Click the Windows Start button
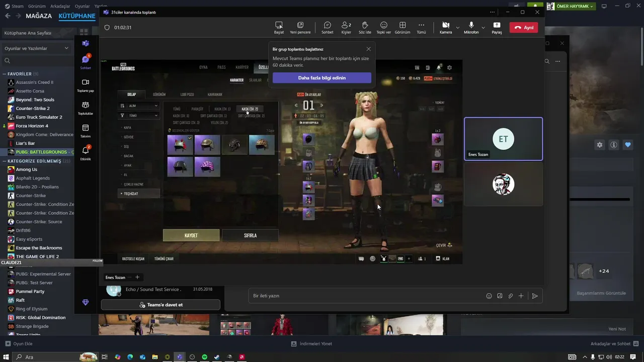 pos(6,357)
